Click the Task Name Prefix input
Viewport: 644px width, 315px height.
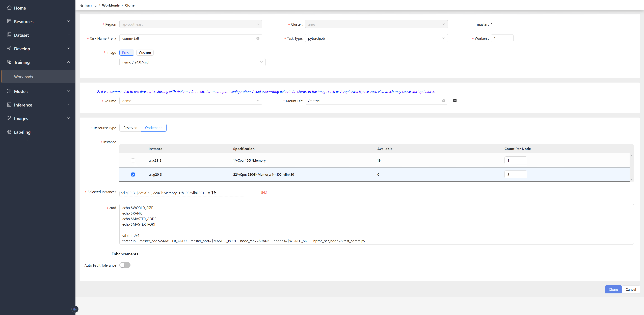pos(191,38)
